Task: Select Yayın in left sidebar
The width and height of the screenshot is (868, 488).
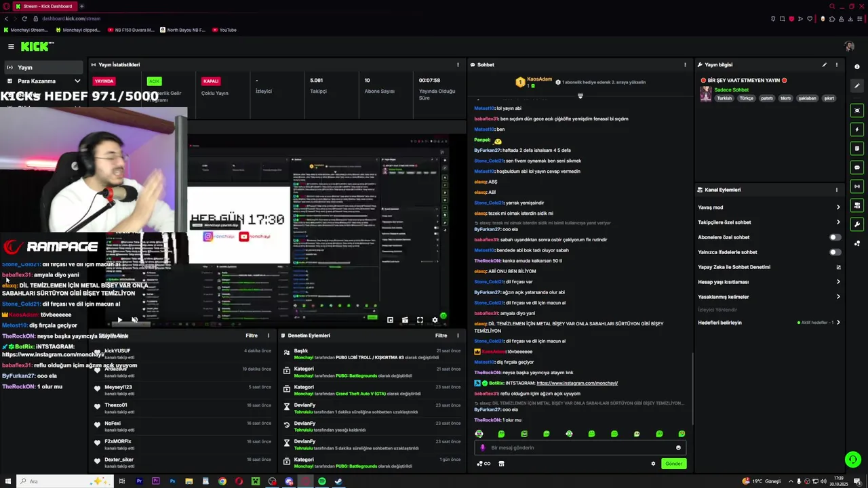Action: click(x=44, y=67)
